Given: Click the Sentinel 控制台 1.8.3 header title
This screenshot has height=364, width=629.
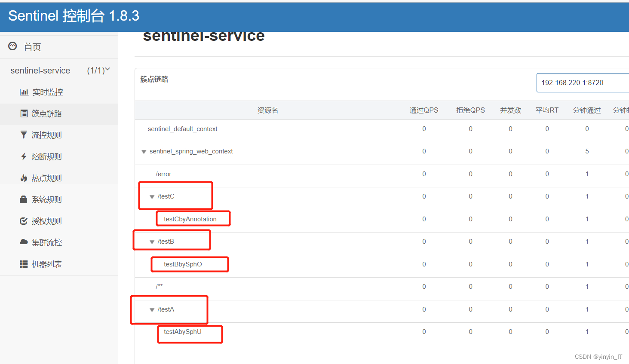Looking at the screenshot, I should pos(74,16).
